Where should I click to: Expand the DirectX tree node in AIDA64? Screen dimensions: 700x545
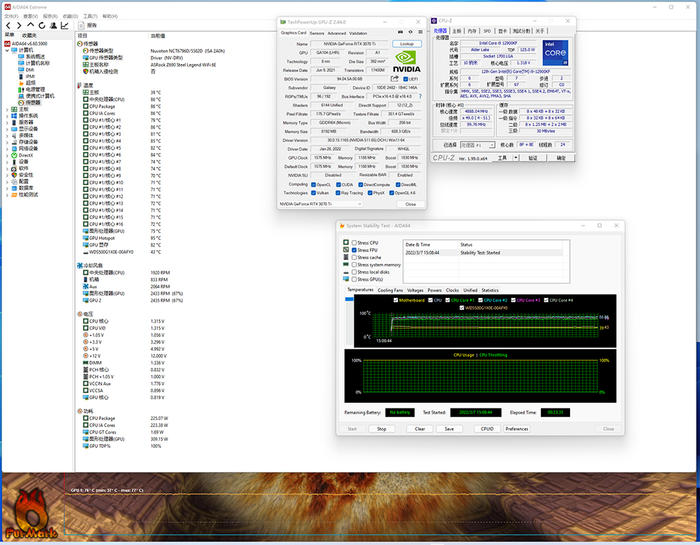coord(9,155)
